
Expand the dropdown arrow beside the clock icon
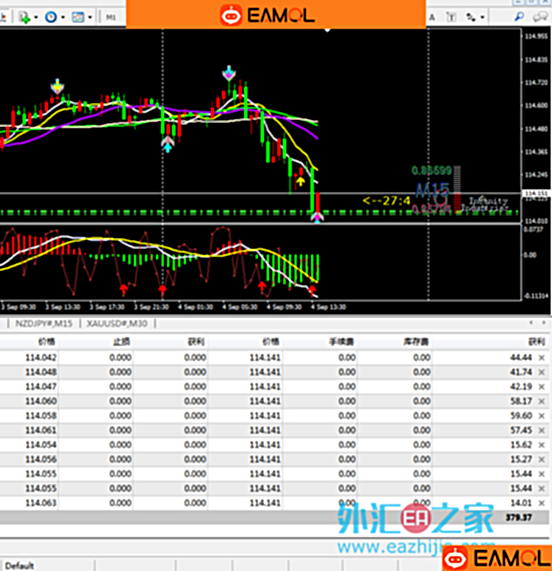(x=63, y=17)
